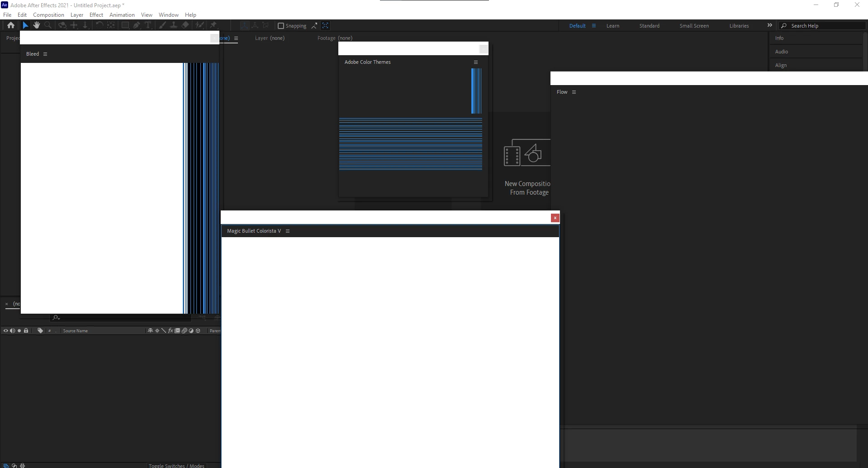Select the Puppet Pin tool
This screenshot has width=868, height=468.
213,25
